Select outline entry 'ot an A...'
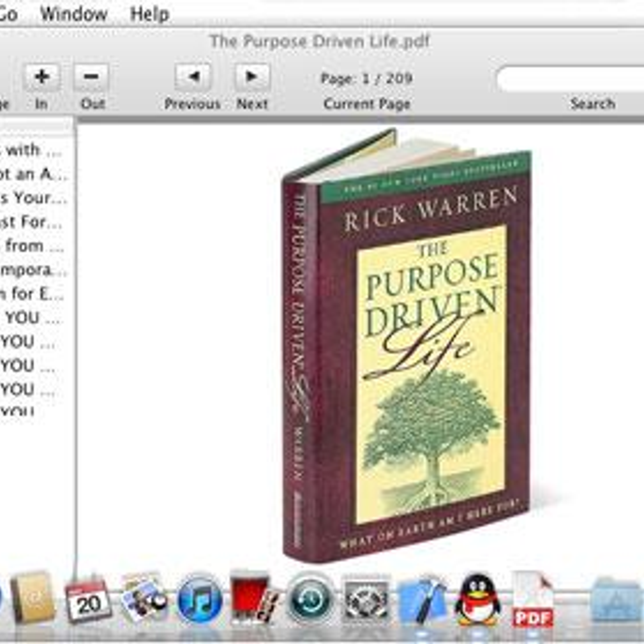644x644 pixels. tap(34, 174)
